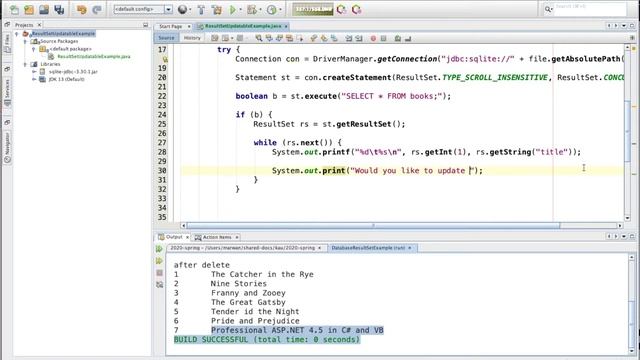Click the Next Bookmark icon
Viewport: 640px width, 360px height.
324,38
